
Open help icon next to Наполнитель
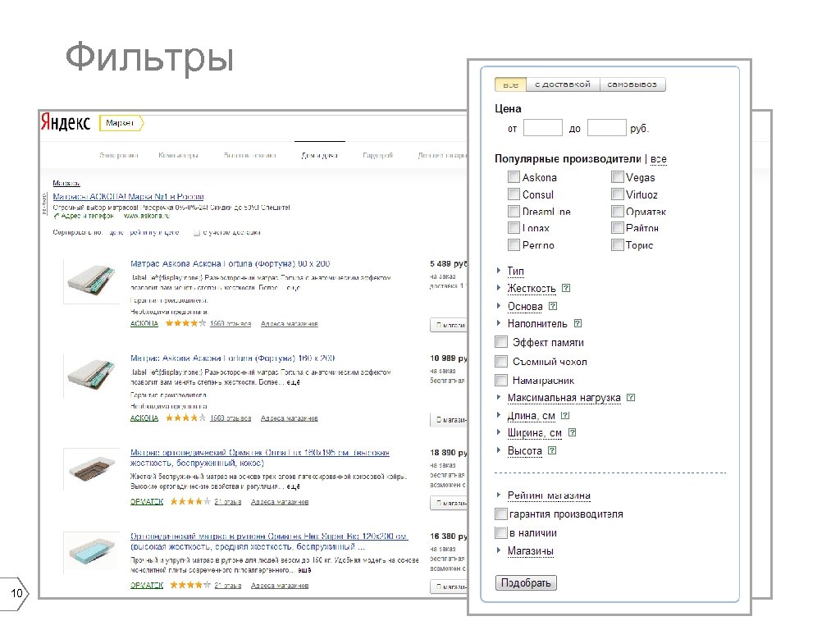tap(577, 323)
